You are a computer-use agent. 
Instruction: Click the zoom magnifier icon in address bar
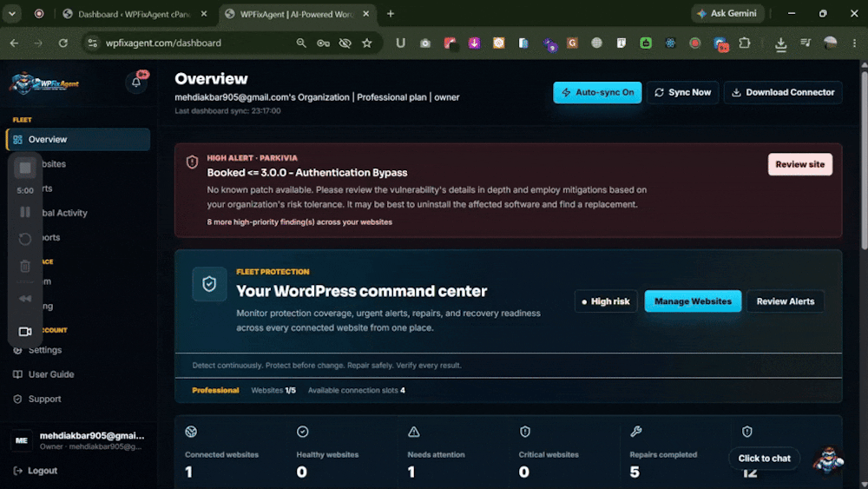point(301,43)
